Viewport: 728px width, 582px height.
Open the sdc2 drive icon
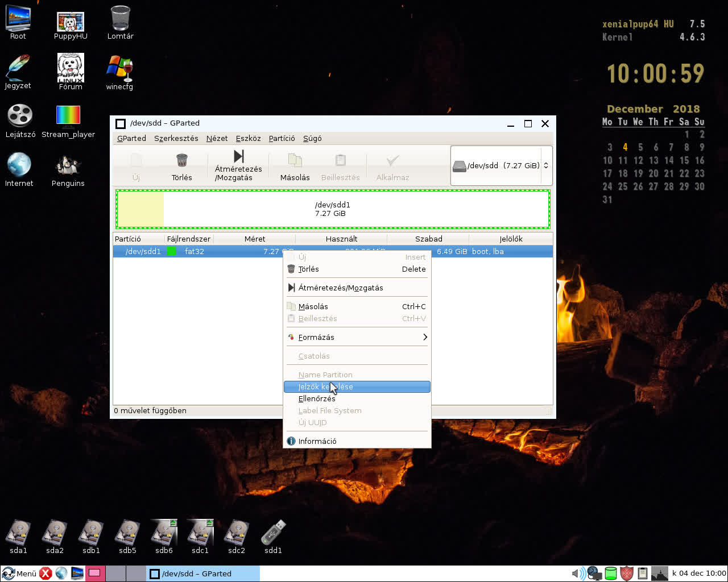[237, 537]
